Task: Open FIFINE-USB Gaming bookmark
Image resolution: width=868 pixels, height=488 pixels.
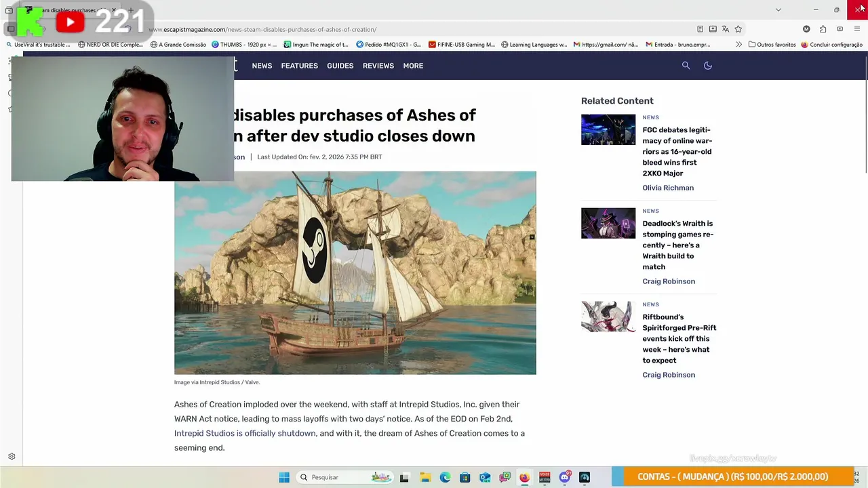Action: (x=462, y=45)
